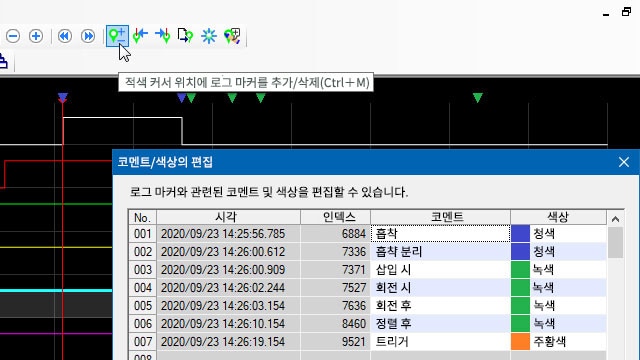Select the comment cell 회전 후
Screen dimensions: 640x360
coord(440,305)
